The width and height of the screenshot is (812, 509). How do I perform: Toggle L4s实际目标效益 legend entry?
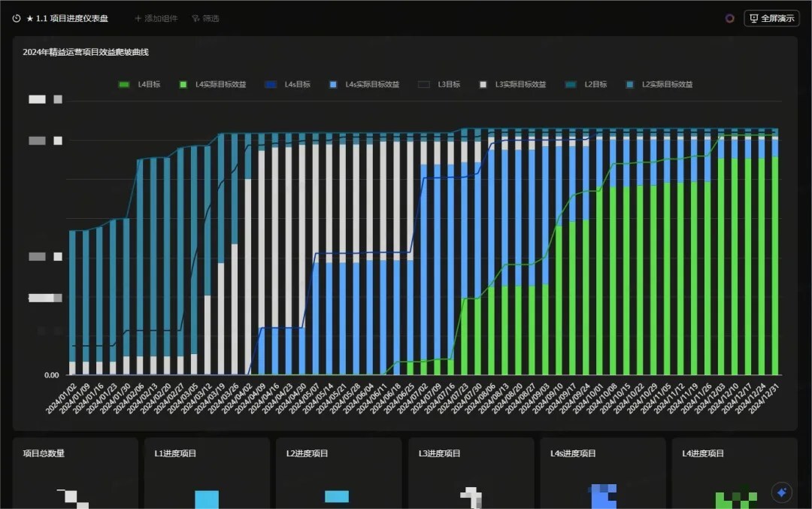pos(365,84)
